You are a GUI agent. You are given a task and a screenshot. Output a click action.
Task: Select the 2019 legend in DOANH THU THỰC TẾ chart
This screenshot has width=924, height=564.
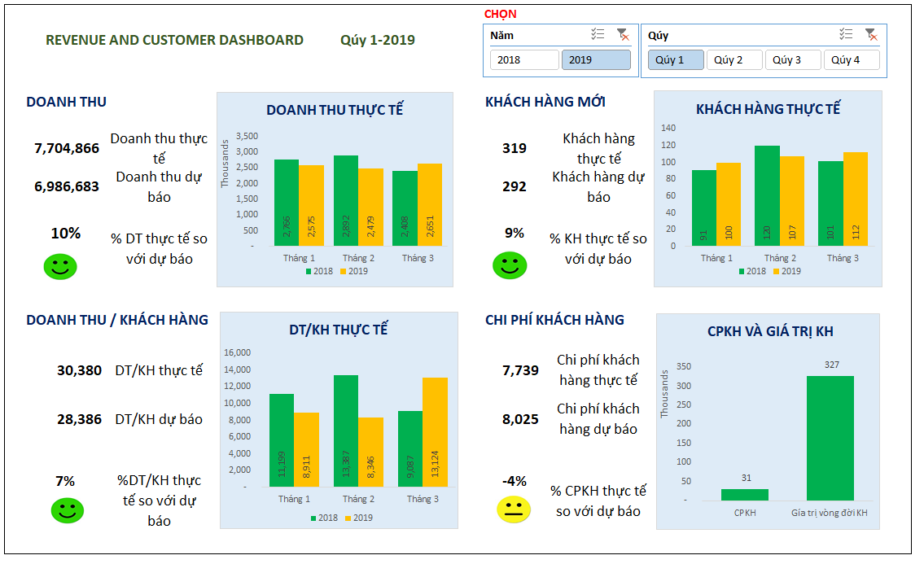tap(354, 271)
